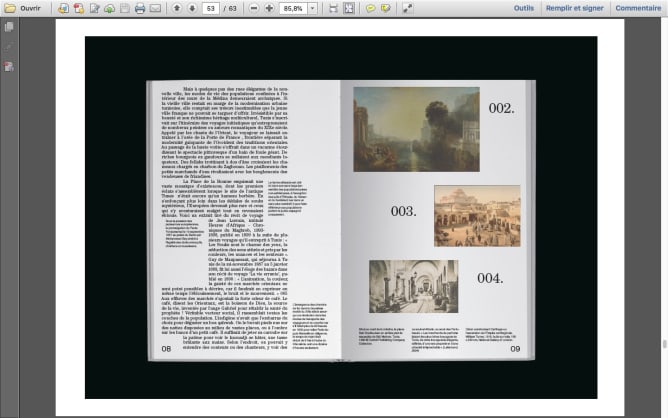Show page thumbnails from the sidebar icon
Image resolution: width=668 pixels, height=418 pixels.
pyautogui.click(x=9, y=27)
